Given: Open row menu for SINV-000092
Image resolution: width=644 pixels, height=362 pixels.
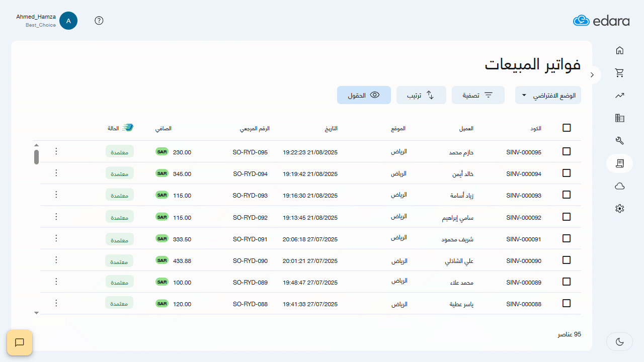Looking at the screenshot, I should 56,217.
